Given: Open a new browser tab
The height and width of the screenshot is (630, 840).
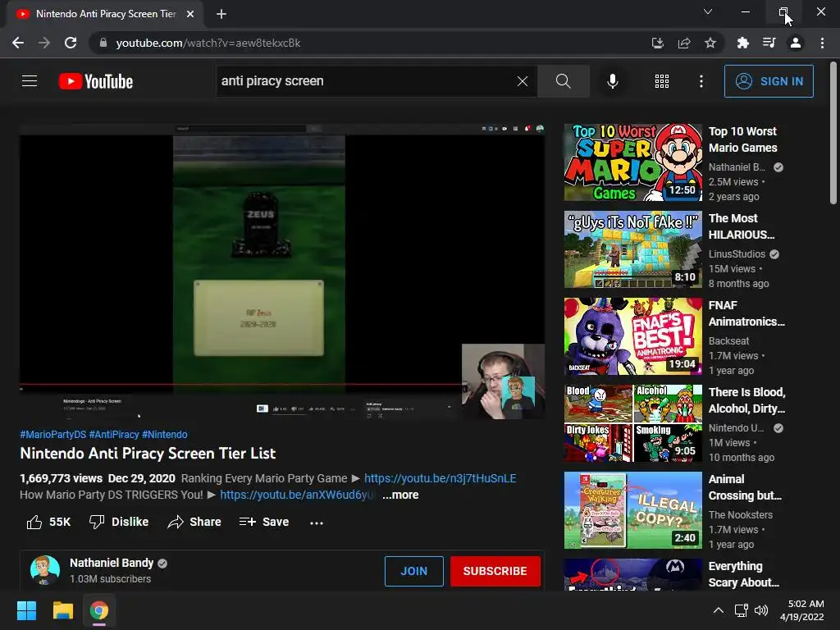Looking at the screenshot, I should click(x=221, y=14).
